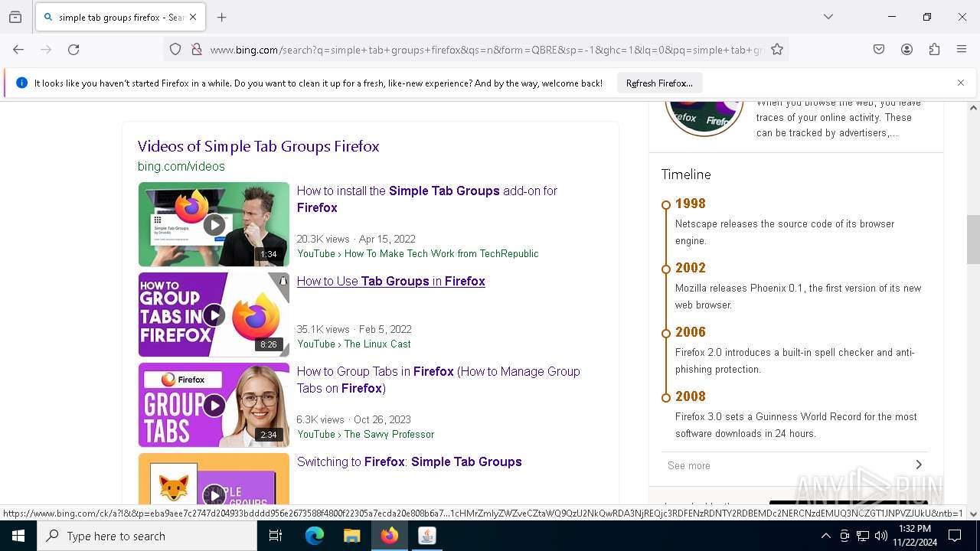This screenshot has width=980, height=551.
Task: Click YouTube › How To Make Tech Work source
Action: pos(418,253)
